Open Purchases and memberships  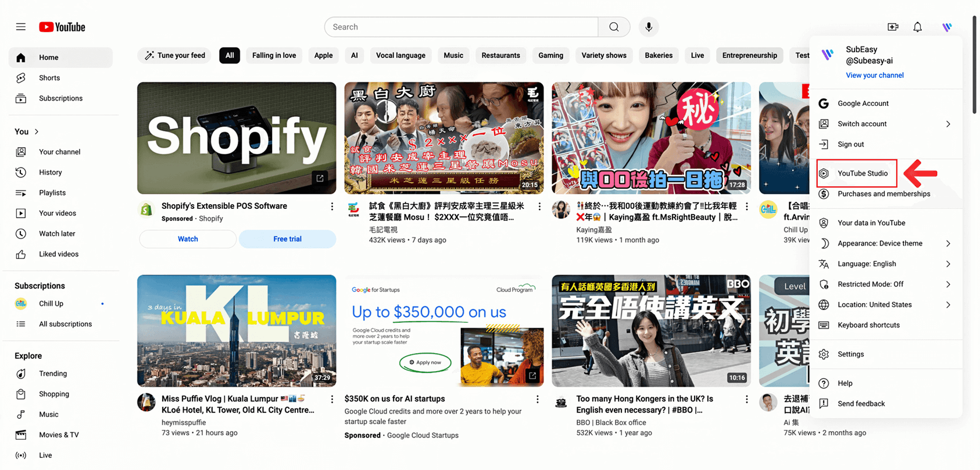coord(886,194)
